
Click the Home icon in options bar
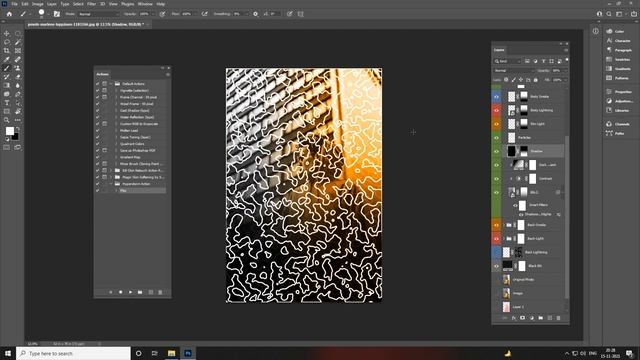point(9,14)
